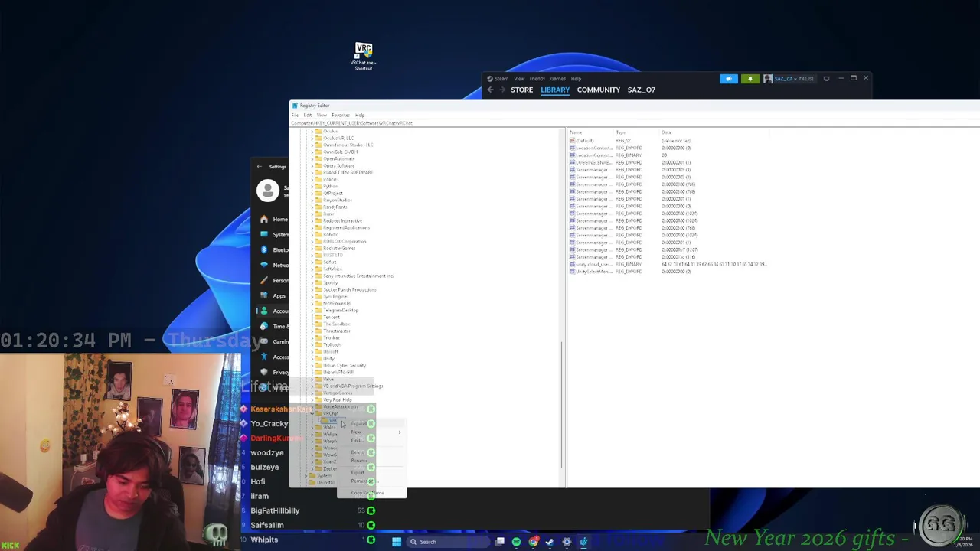Open Spotify from the taskbar
Screen dimensions: 980x551
[516, 542]
